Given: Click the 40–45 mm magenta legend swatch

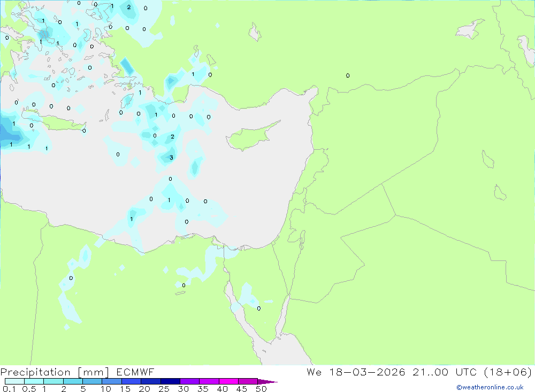Looking at the screenshot, I should pyautogui.click(x=228, y=381).
